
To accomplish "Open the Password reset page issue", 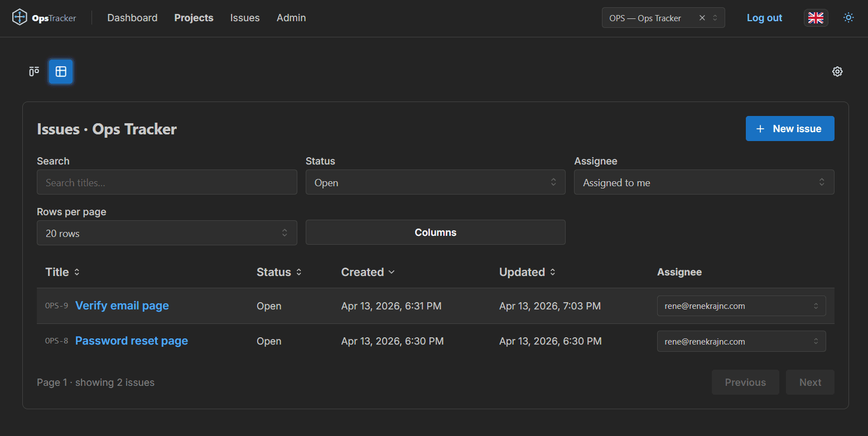I will pos(131,341).
